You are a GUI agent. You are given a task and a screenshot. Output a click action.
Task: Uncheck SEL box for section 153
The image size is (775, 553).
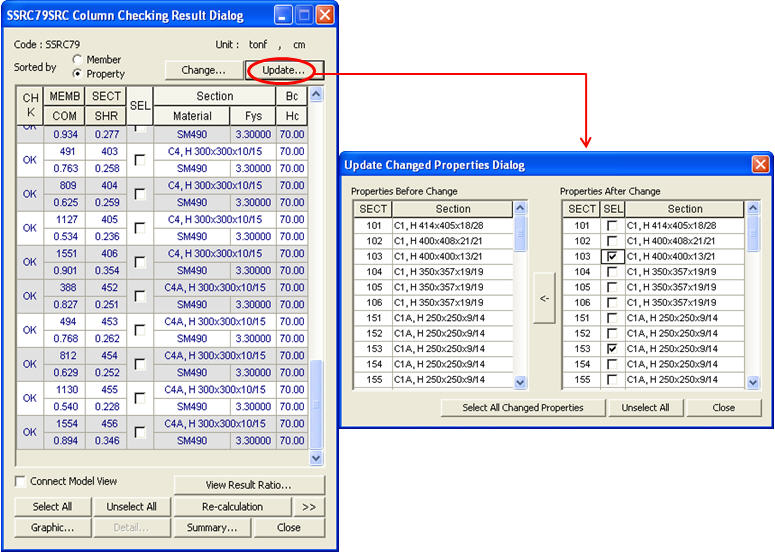(611, 349)
